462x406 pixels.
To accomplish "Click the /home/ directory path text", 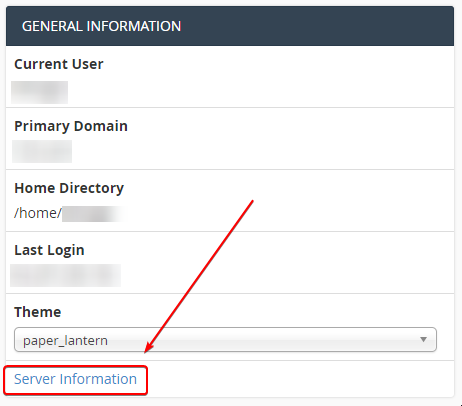I will [x=38, y=213].
